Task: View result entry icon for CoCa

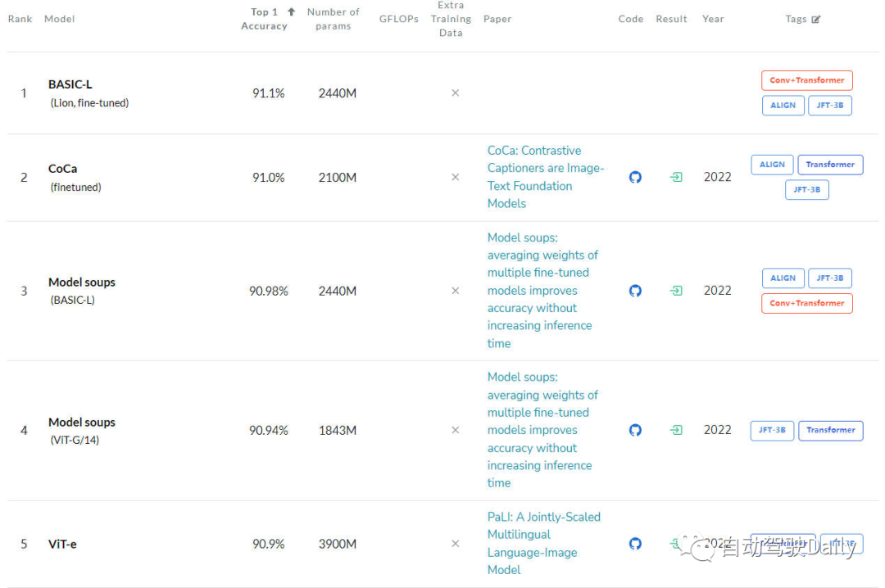Action: [676, 177]
